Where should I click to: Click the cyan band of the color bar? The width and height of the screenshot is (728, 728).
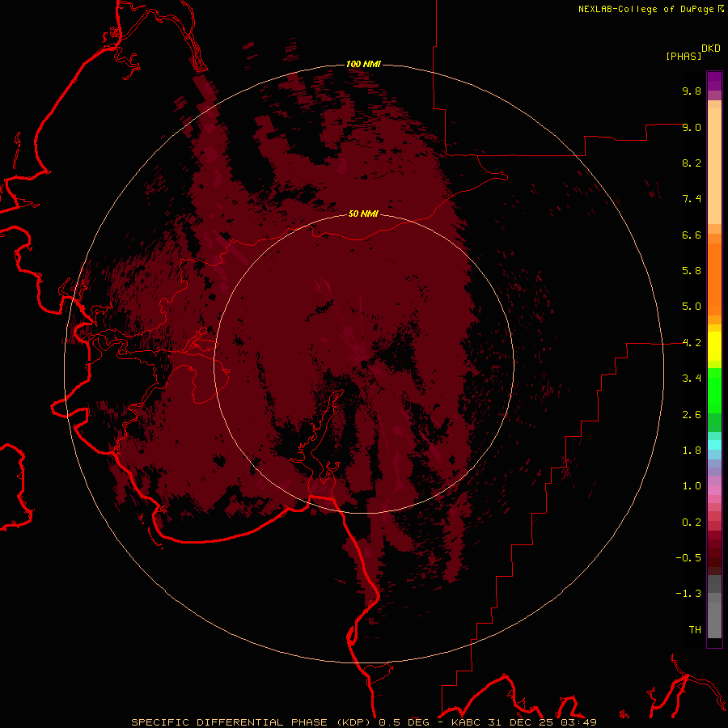click(714, 445)
